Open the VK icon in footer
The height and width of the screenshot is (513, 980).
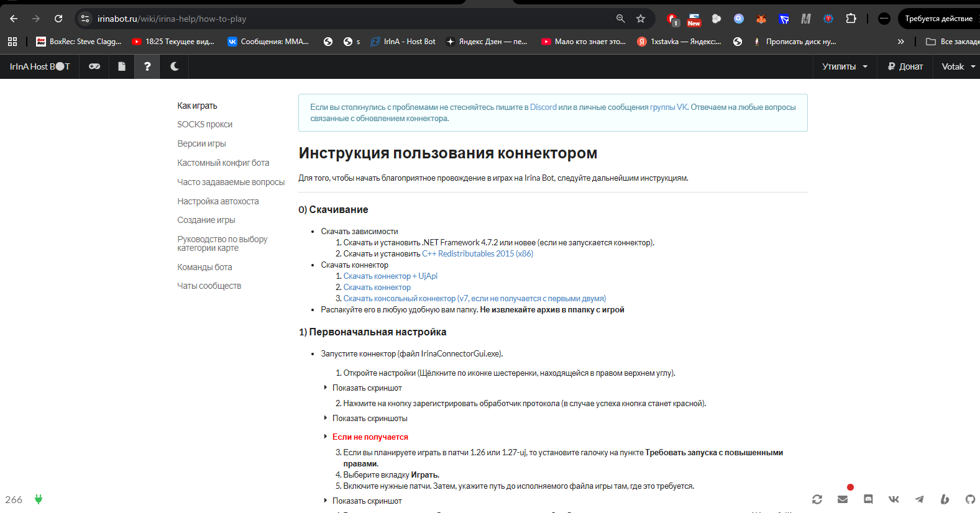pyautogui.click(x=894, y=499)
